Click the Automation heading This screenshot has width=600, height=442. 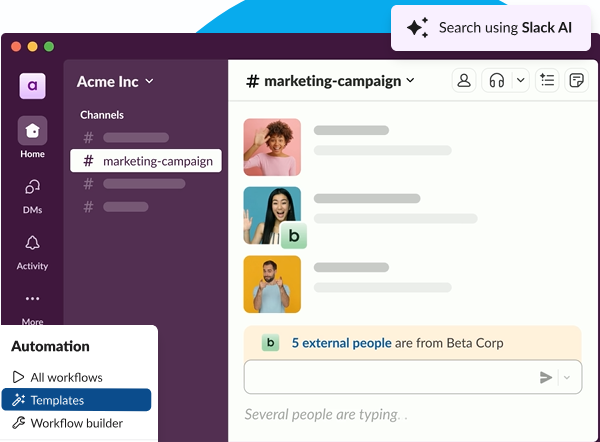pos(51,346)
